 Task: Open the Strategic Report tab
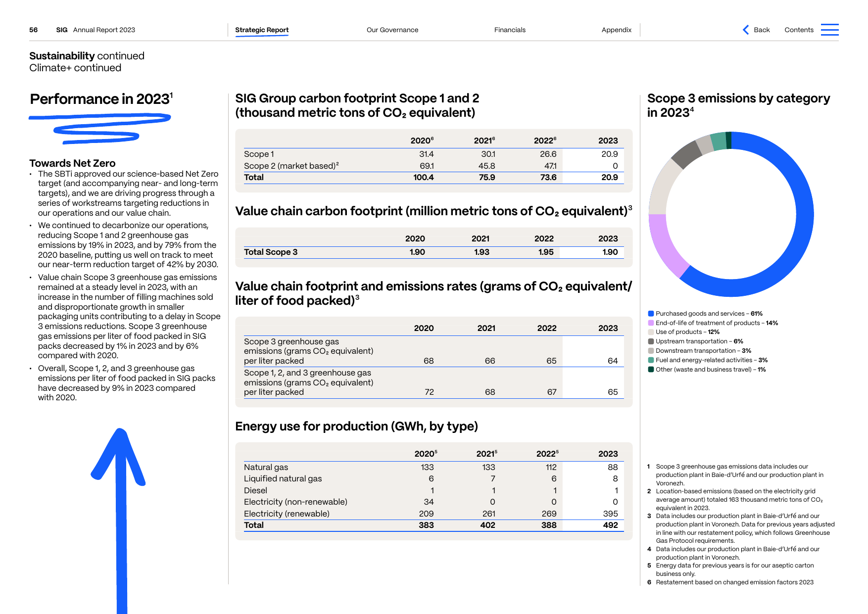tap(262, 30)
